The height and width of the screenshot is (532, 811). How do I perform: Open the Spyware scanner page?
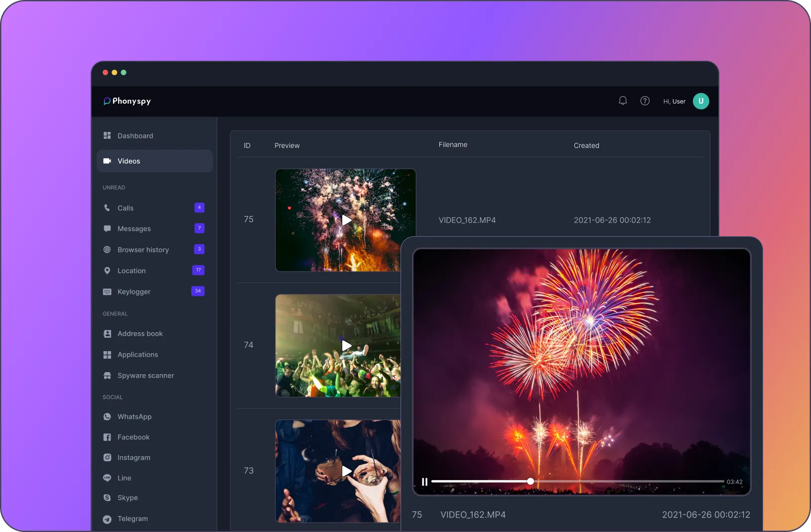coord(145,376)
